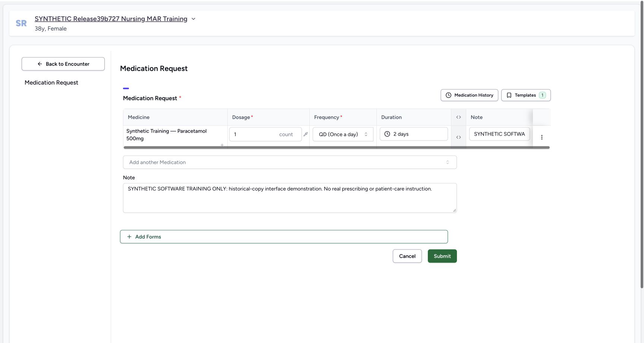The image size is (644, 343).
Task: Click the page vertical scrollbar
Action: pos(642,145)
